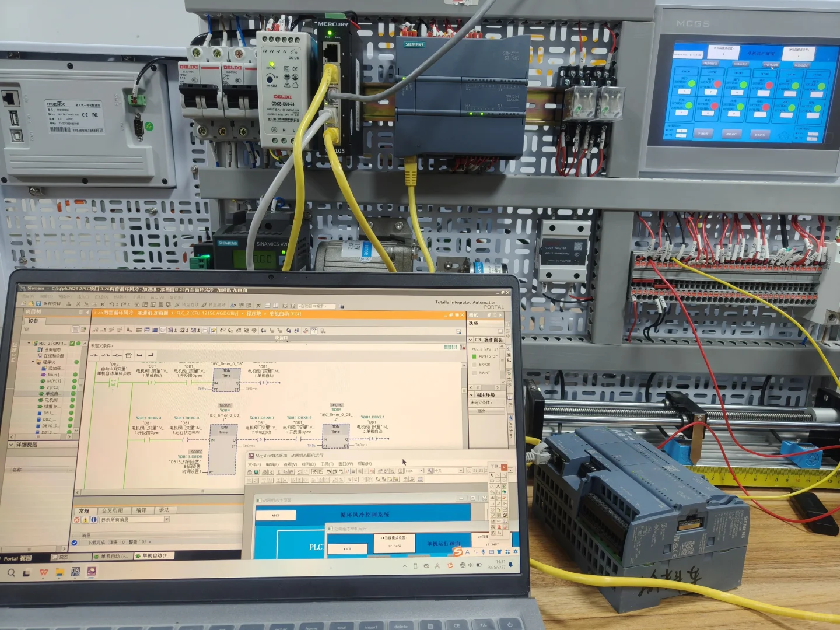Viewport: 840px width, 630px height.
Task: Toggle the PLC_2 green checkbox in project tree
Action: (72, 344)
